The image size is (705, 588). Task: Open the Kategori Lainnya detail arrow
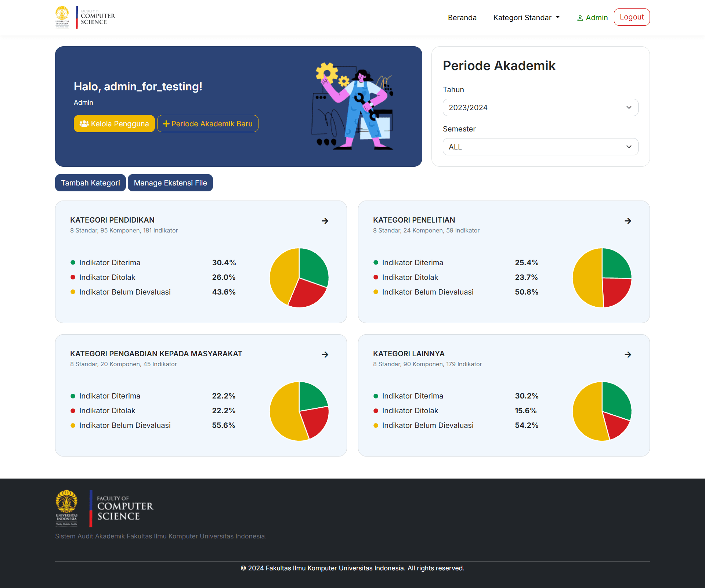point(628,354)
